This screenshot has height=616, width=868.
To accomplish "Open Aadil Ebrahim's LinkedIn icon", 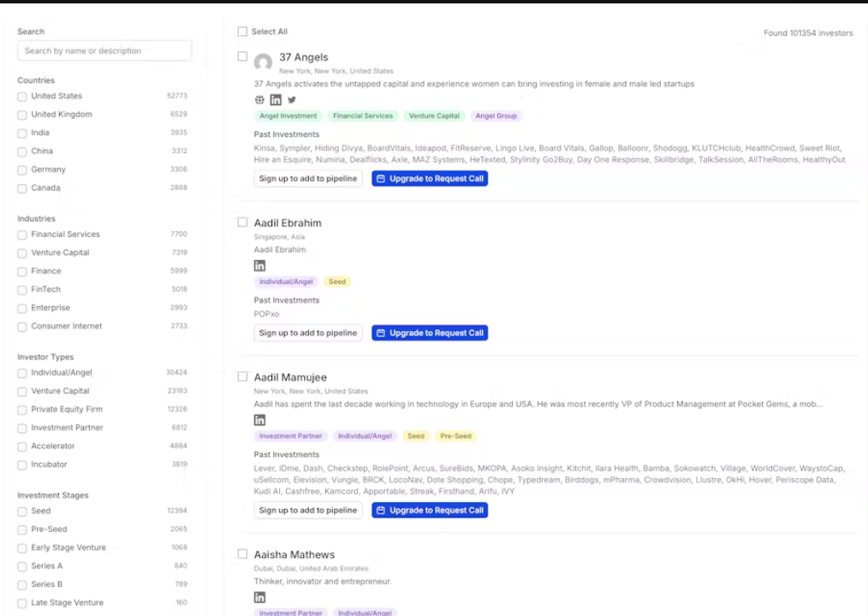I will 259,266.
